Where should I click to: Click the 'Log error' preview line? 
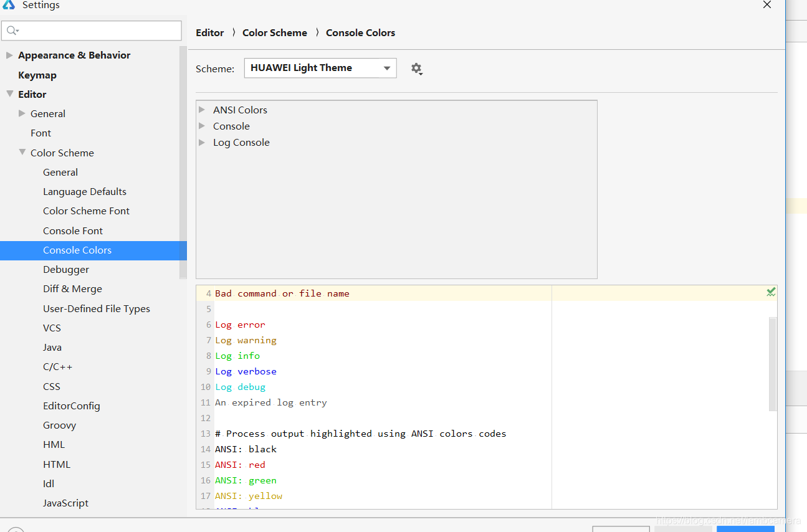pos(240,325)
